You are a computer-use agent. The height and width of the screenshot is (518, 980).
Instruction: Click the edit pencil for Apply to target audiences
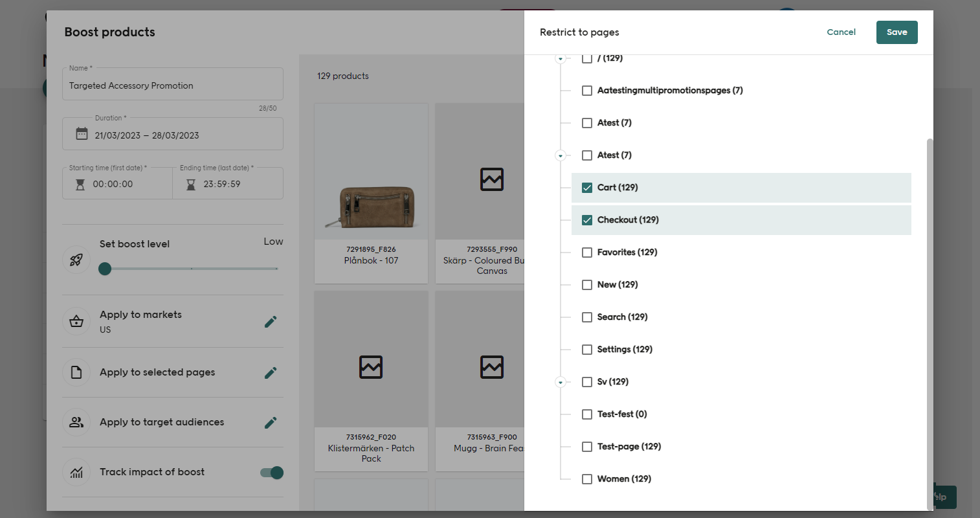point(271,422)
